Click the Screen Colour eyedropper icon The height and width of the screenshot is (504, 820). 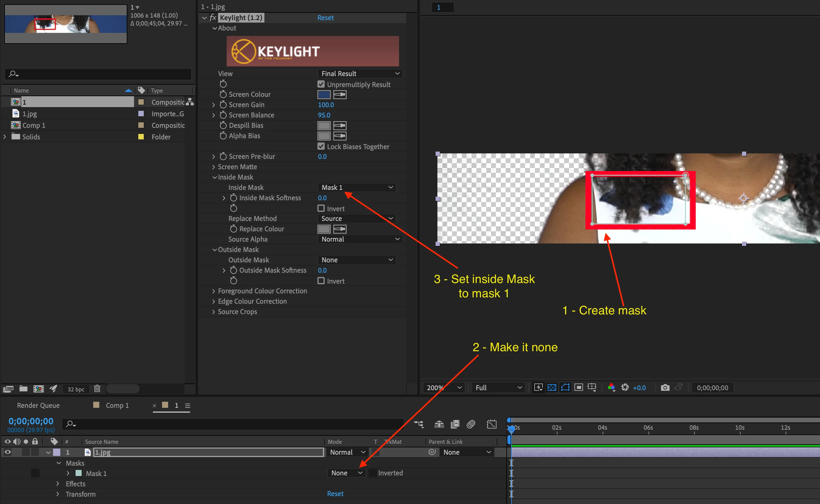(340, 95)
